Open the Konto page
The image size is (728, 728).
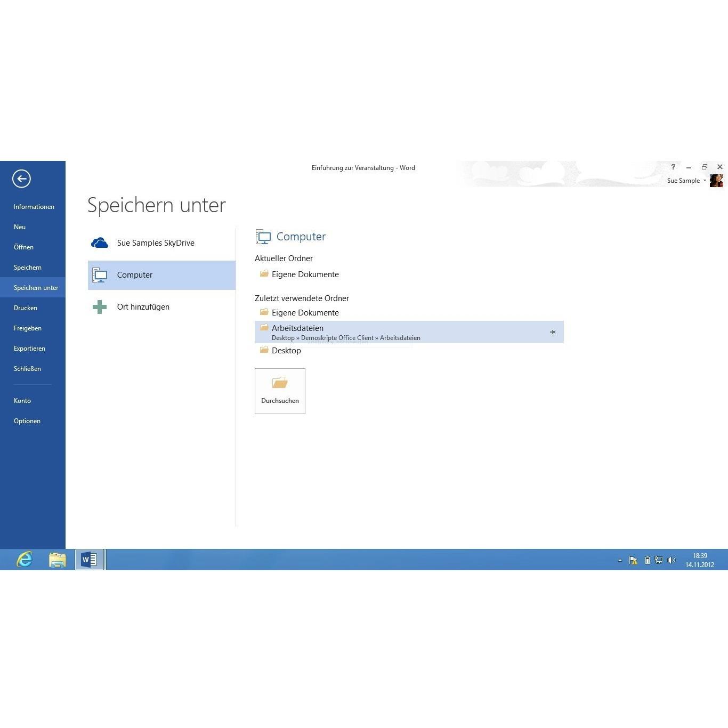(22, 401)
